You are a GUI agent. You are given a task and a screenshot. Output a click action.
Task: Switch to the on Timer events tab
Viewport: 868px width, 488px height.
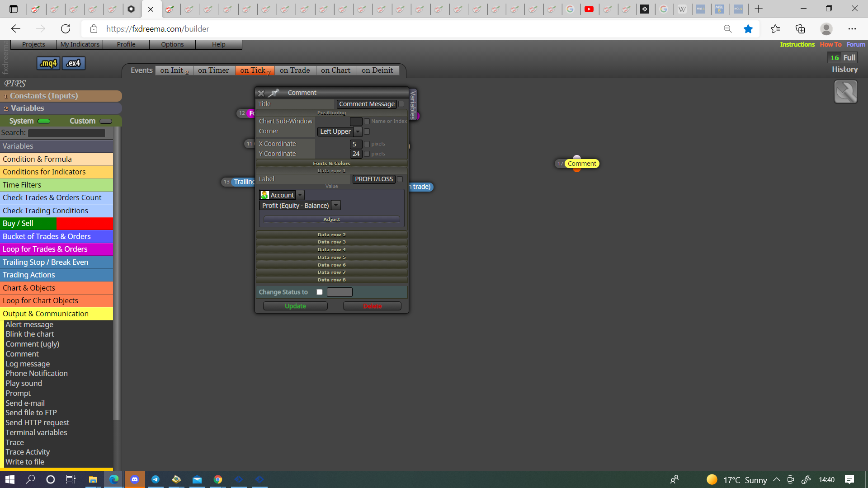pos(213,70)
